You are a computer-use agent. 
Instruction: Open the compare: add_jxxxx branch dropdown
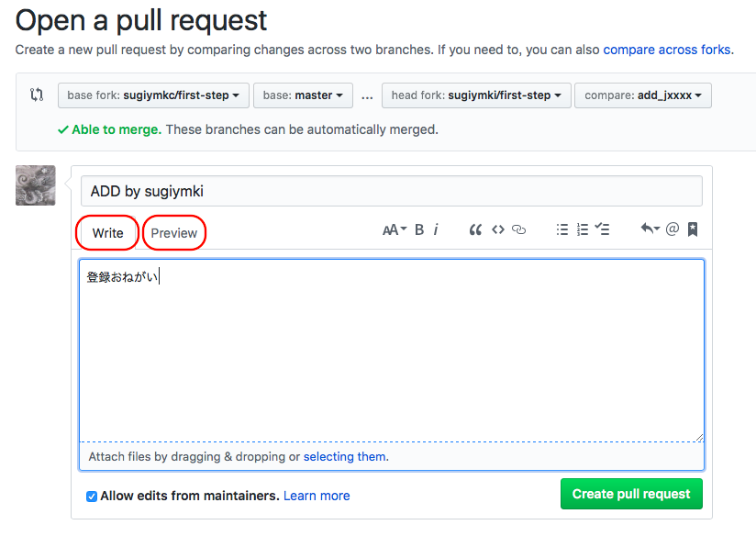tap(642, 95)
